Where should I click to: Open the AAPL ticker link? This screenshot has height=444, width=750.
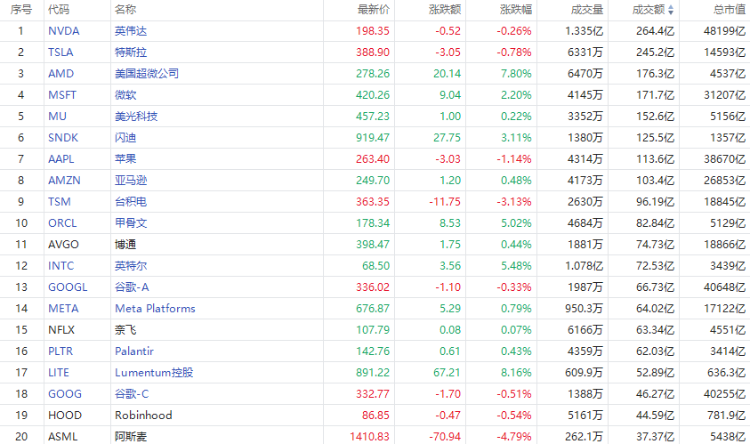61,159
